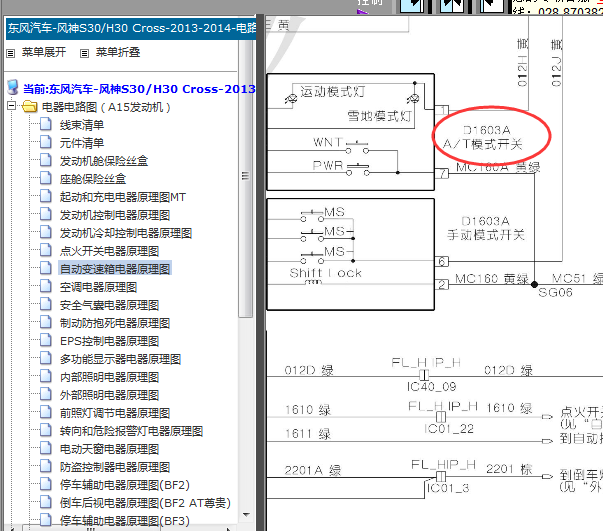
Task: Click the tree panel's vertical scrollbar thumb
Action: (246, 177)
